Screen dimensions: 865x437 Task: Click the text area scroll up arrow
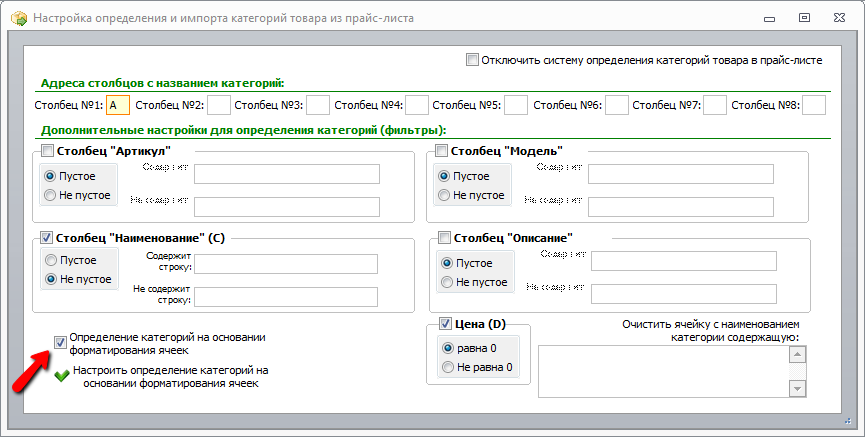tap(798, 354)
